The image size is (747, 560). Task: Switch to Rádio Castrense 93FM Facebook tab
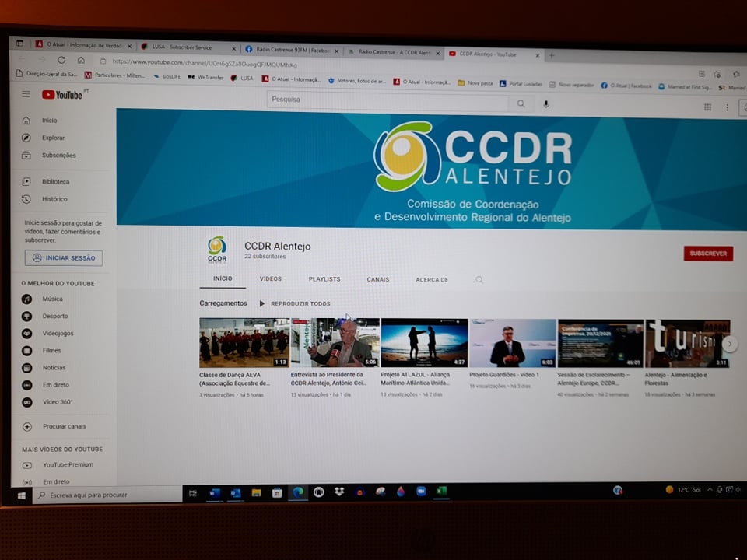292,50
